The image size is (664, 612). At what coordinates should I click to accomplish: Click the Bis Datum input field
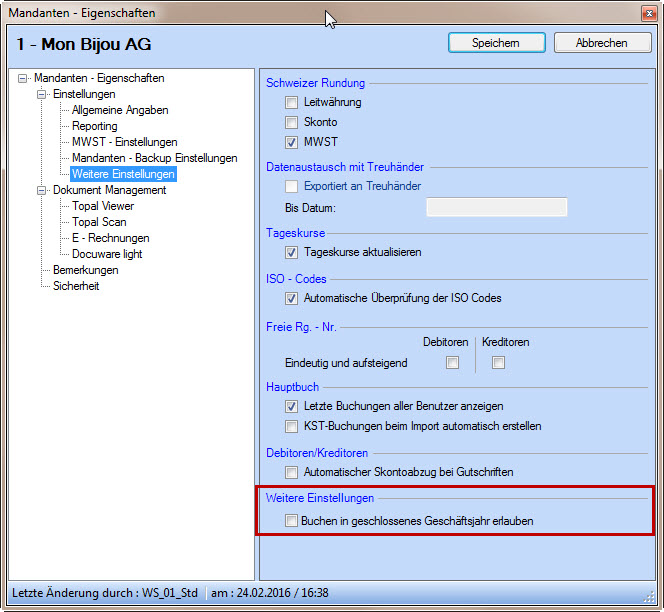click(496, 207)
